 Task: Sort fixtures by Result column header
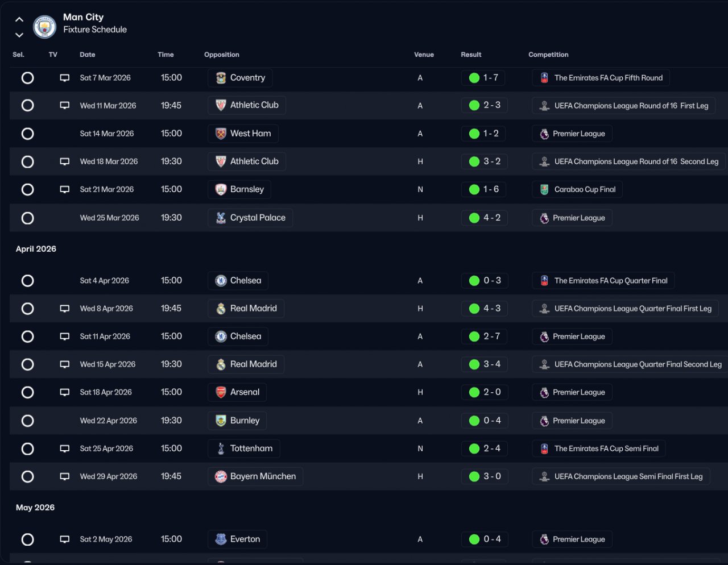(471, 55)
